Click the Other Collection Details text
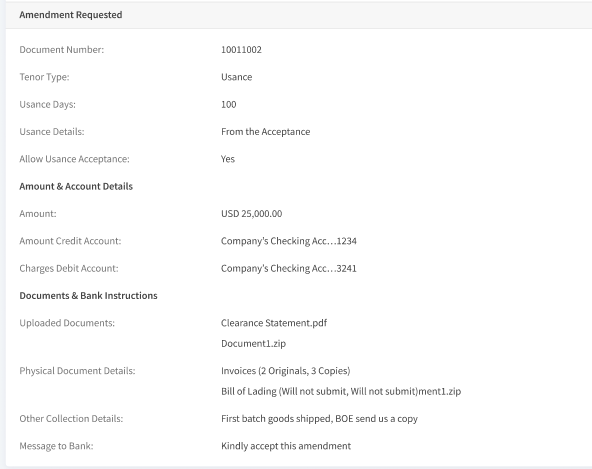 (319, 419)
